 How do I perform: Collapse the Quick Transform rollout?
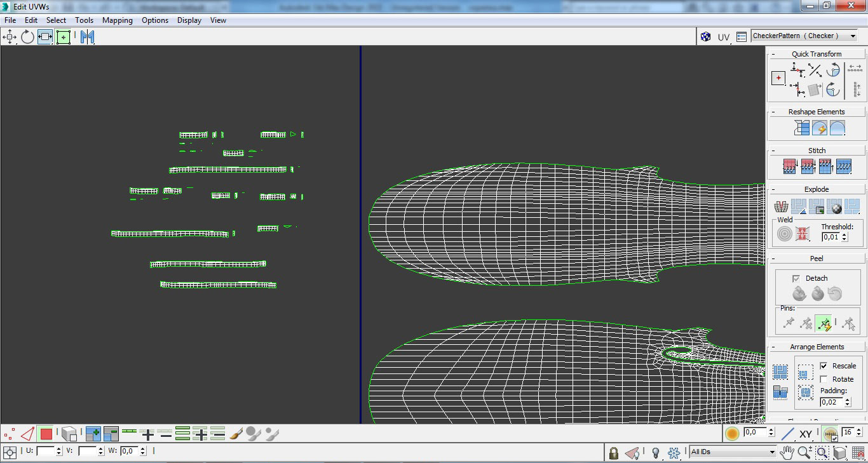point(773,54)
